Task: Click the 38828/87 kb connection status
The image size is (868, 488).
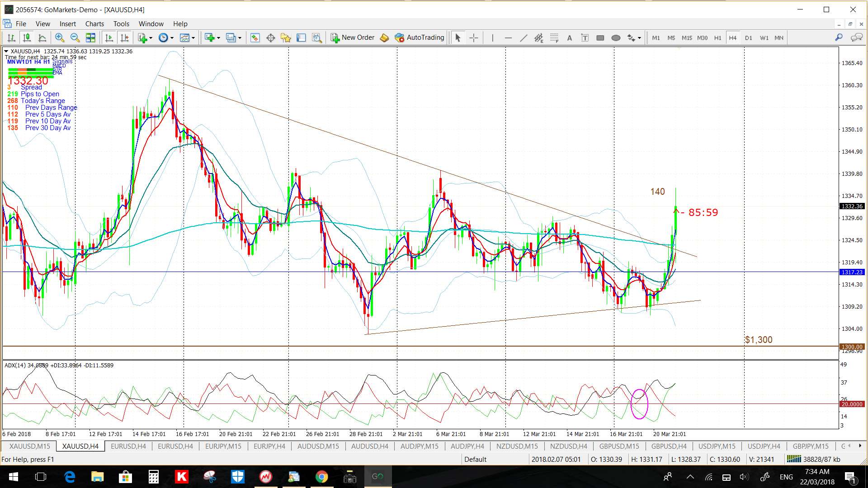Action: click(x=814, y=460)
